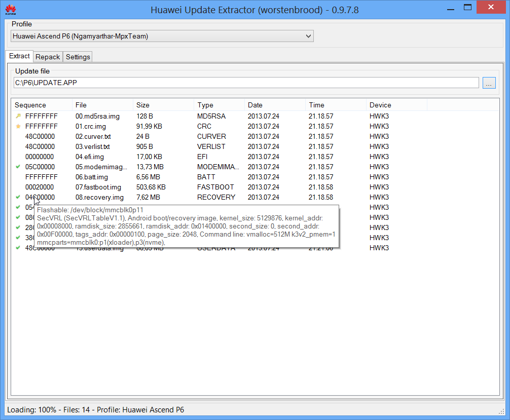Screen dimensions: 510x420
Task: Click the Huawei logo icon in title bar
Action: click(11, 10)
